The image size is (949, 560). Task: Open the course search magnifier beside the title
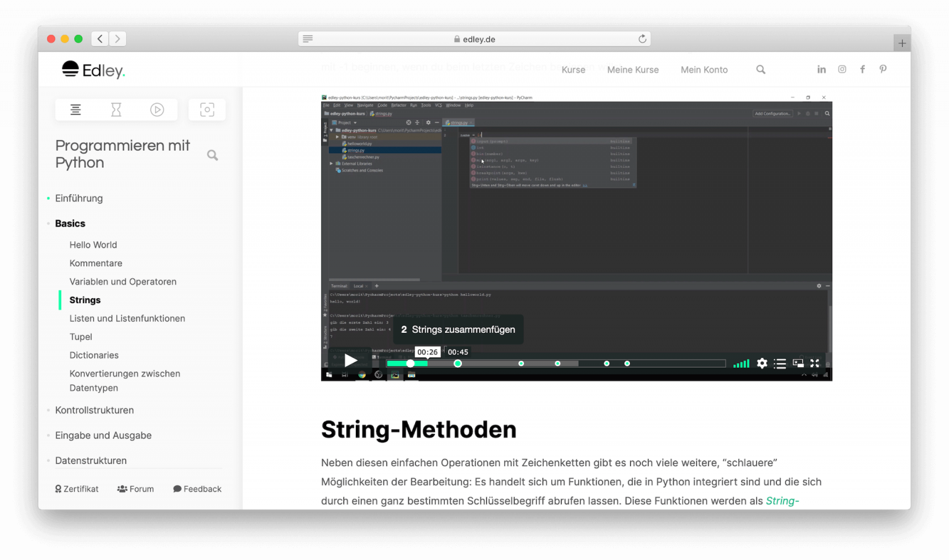[213, 155]
